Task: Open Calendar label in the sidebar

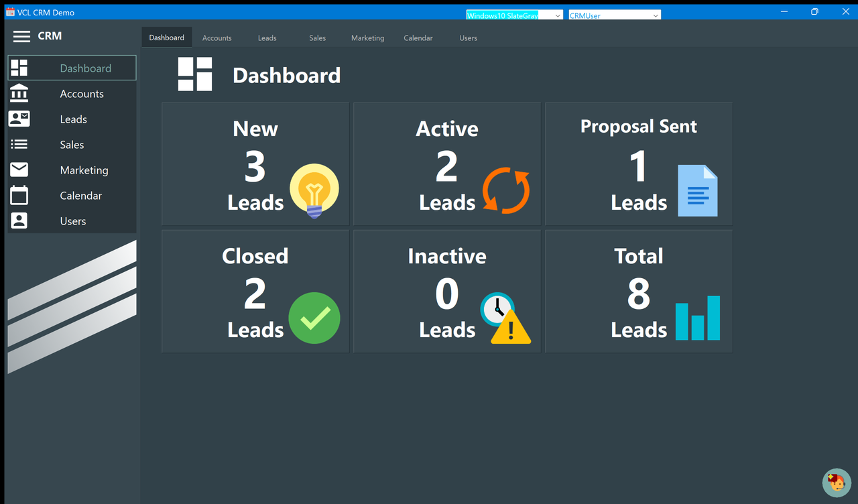Action: (x=81, y=196)
